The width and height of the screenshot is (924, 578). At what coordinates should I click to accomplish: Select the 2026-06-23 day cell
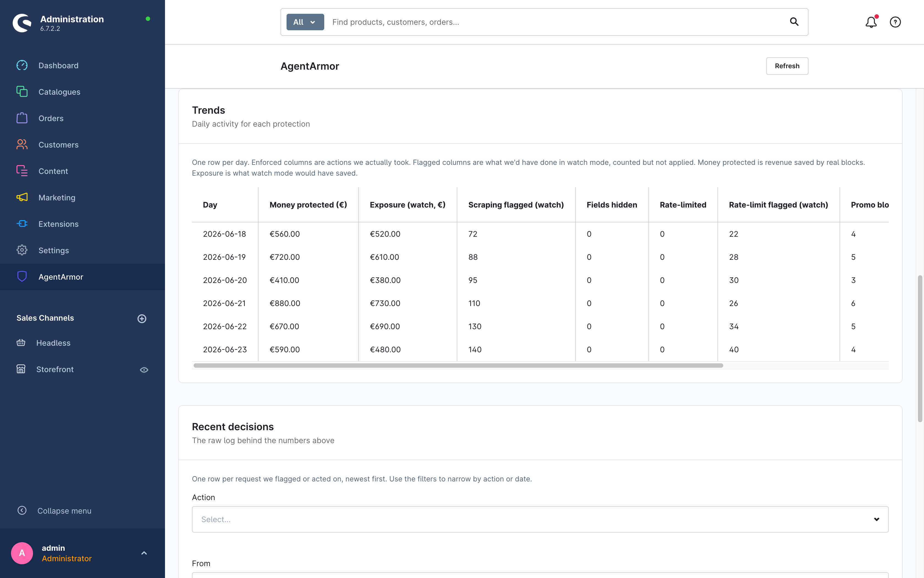[x=225, y=349]
